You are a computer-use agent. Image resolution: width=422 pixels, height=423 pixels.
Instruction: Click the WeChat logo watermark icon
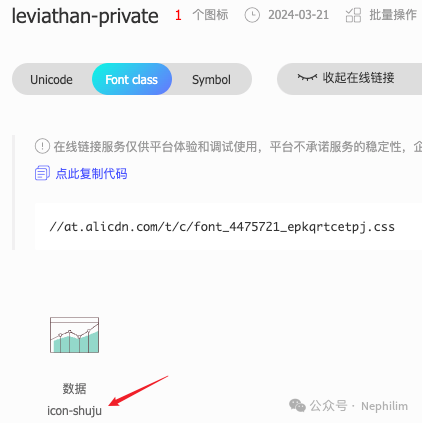[x=297, y=405]
